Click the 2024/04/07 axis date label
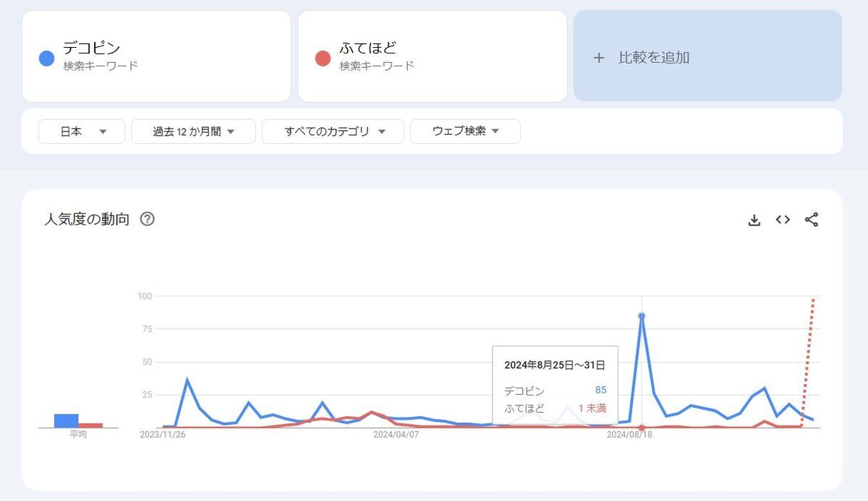The image size is (868, 501). click(396, 435)
